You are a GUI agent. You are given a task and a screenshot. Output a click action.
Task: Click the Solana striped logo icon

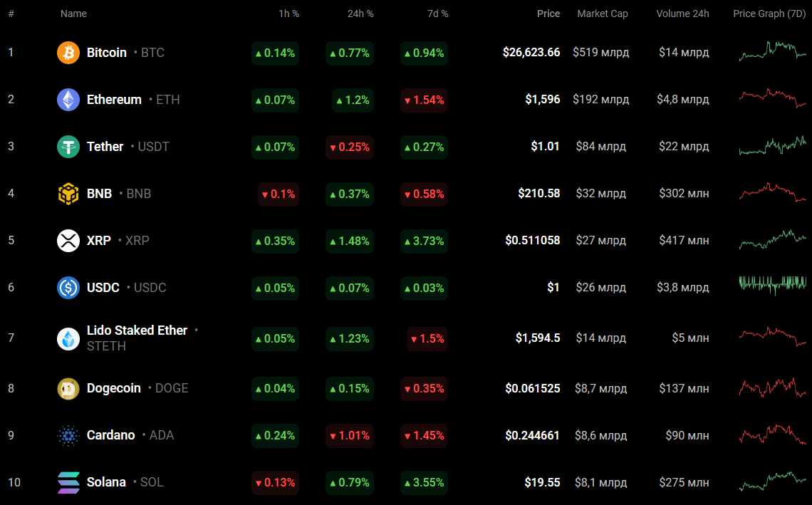pos(68,483)
